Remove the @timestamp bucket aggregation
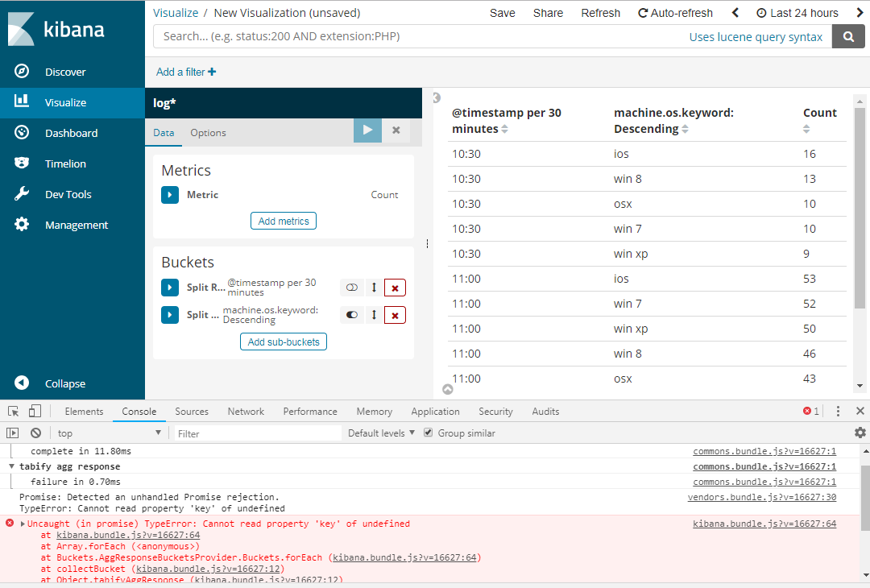Viewport: 870px width, 588px height. click(395, 288)
